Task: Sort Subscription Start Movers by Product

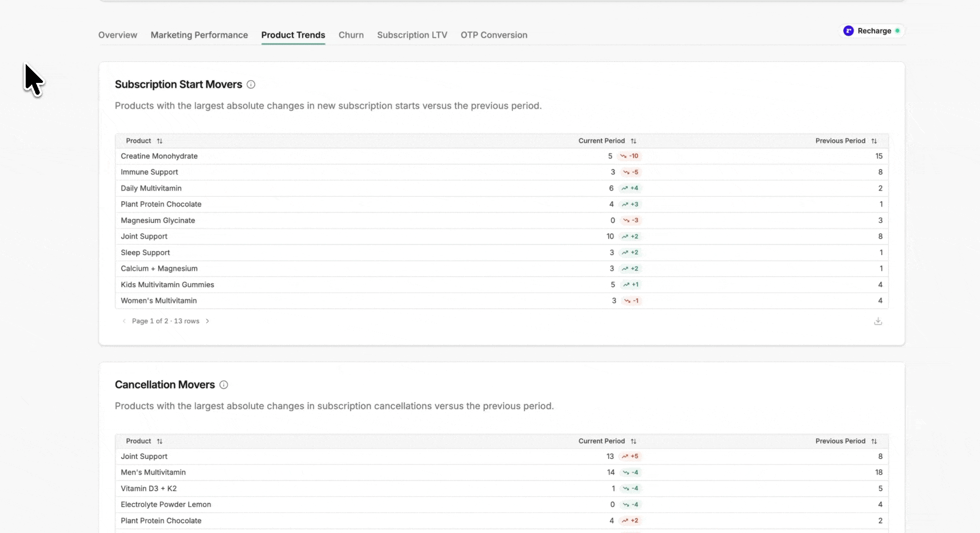Action: [x=160, y=141]
